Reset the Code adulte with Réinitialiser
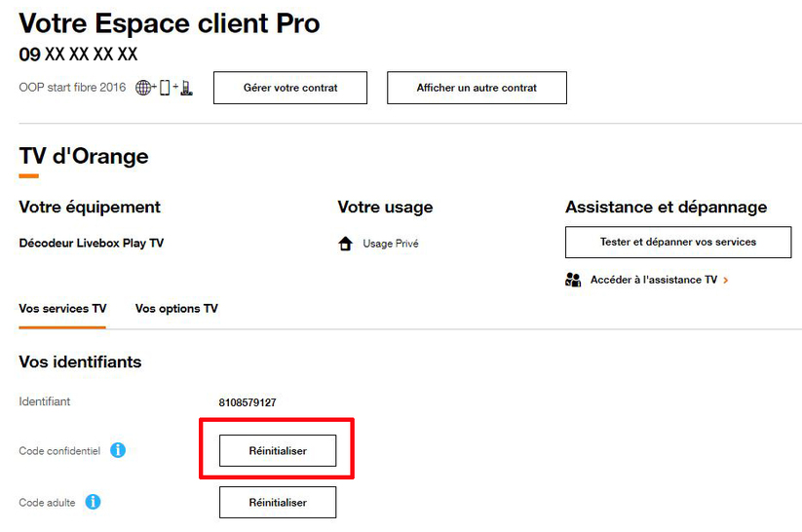 coord(278,503)
